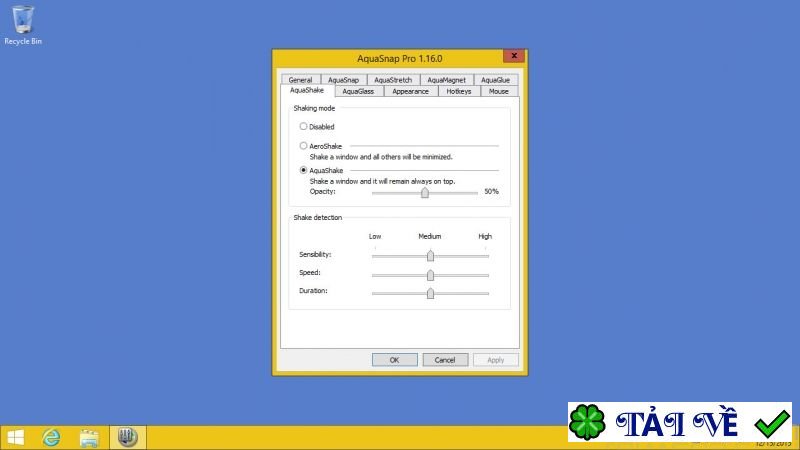The height and width of the screenshot is (450, 800).
Task: Switch to the AquaSnap tab
Action: [343, 80]
